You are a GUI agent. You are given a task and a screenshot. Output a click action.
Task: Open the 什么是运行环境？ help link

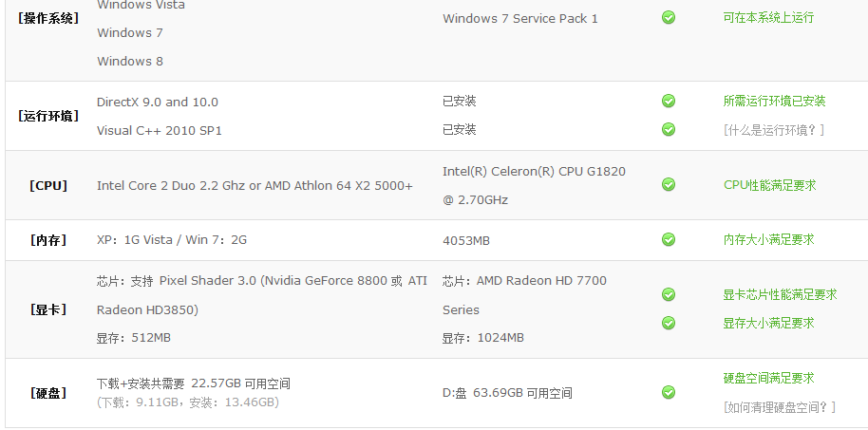774,130
